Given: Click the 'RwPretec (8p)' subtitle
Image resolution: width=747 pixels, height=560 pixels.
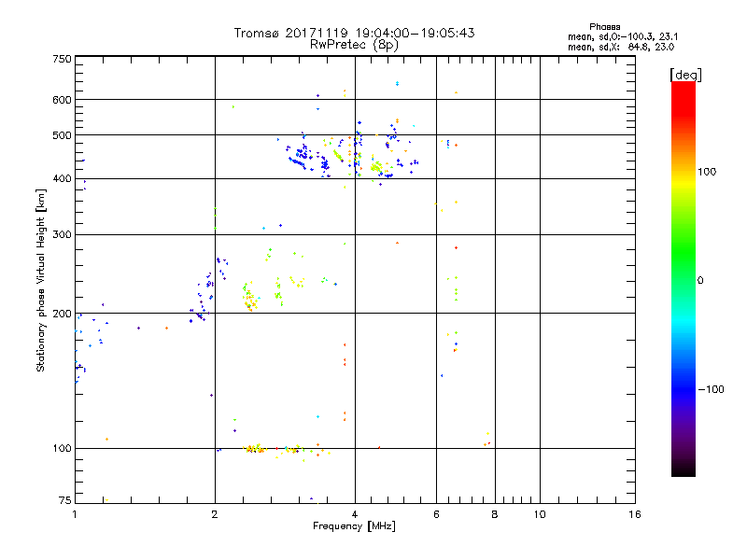Looking at the screenshot, I should pos(354,45).
